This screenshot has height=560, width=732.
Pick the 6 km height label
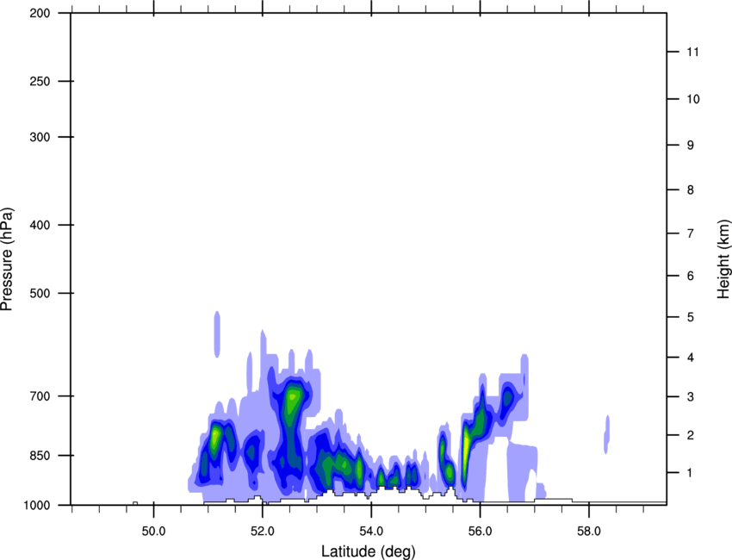[x=691, y=276]
